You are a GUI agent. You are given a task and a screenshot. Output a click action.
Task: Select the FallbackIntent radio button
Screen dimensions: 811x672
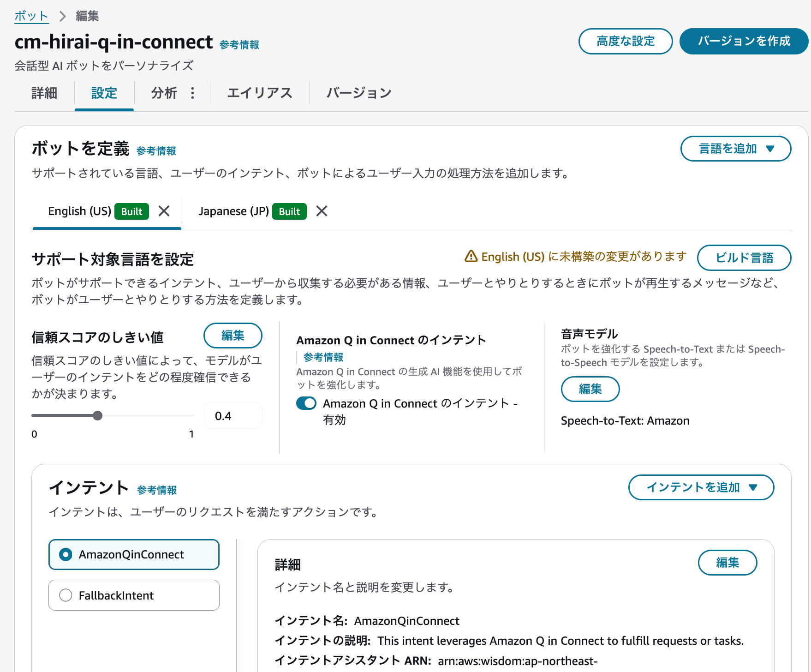tap(66, 595)
